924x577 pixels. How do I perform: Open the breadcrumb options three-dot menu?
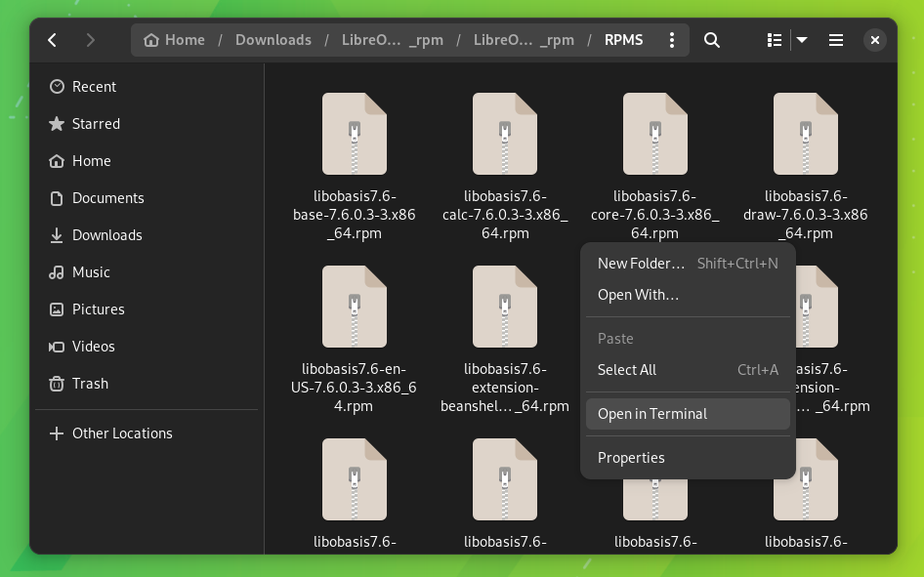(671, 40)
